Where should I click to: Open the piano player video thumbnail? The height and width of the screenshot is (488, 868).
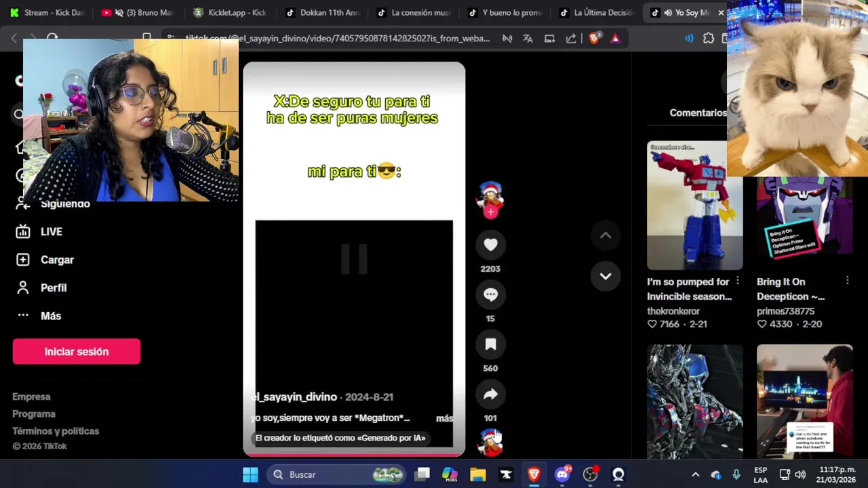click(x=804, y=401)
